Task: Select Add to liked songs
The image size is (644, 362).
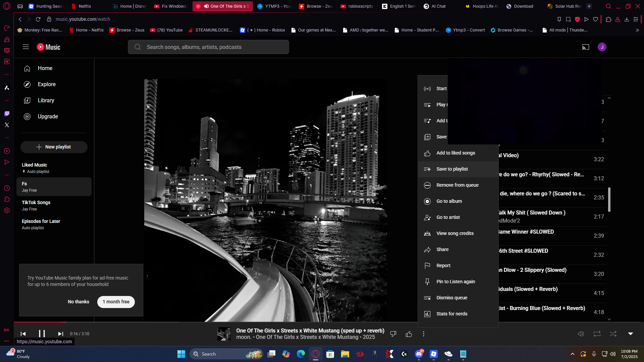Action: 458,153
